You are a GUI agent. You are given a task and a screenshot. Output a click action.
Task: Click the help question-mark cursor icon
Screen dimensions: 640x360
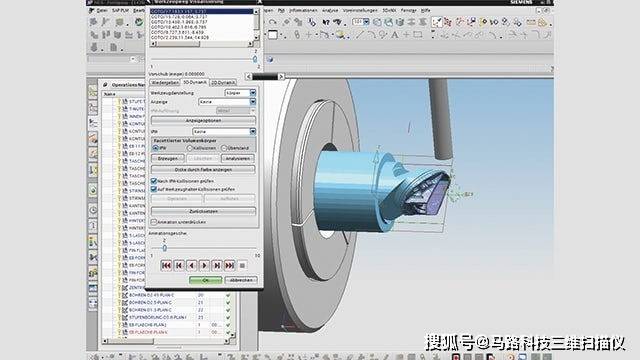tap(326, 22)
